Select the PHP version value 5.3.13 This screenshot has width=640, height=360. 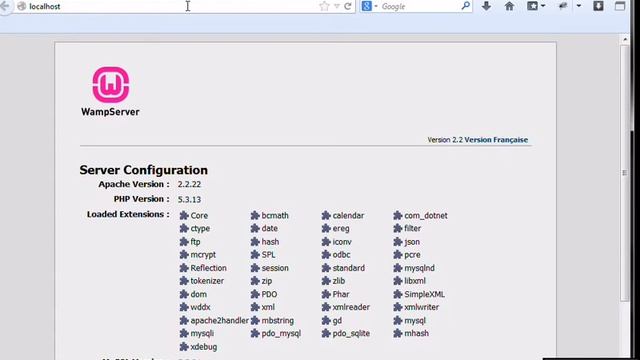click(189, 199)
